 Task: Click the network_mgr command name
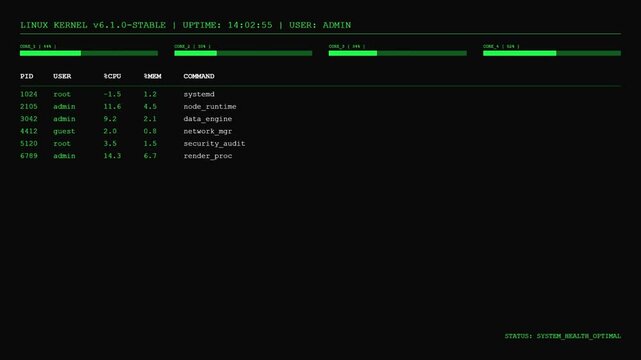tap(208, 131)
